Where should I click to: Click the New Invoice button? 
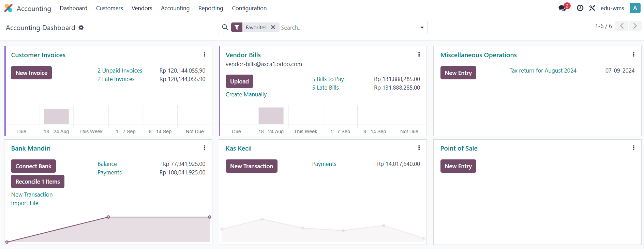coord(31,73)
